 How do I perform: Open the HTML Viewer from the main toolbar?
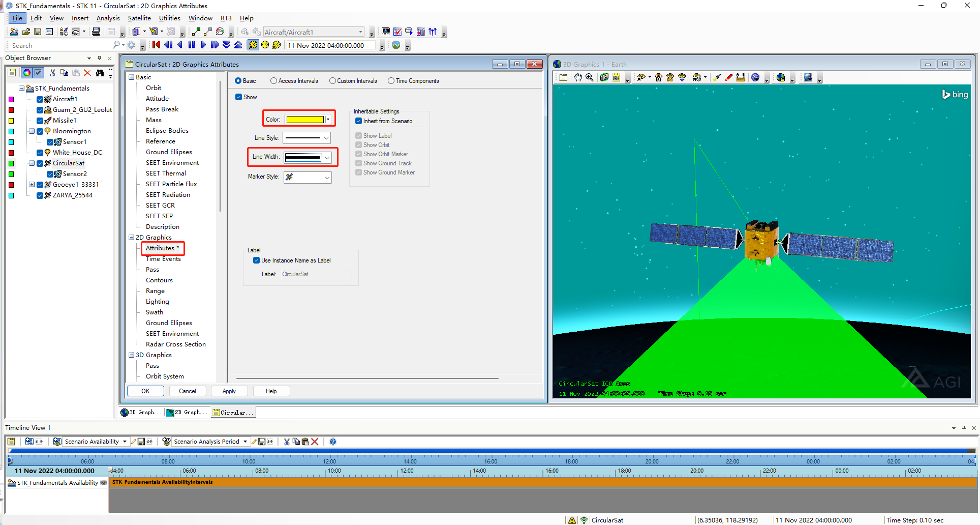click(x=96, y=31)
